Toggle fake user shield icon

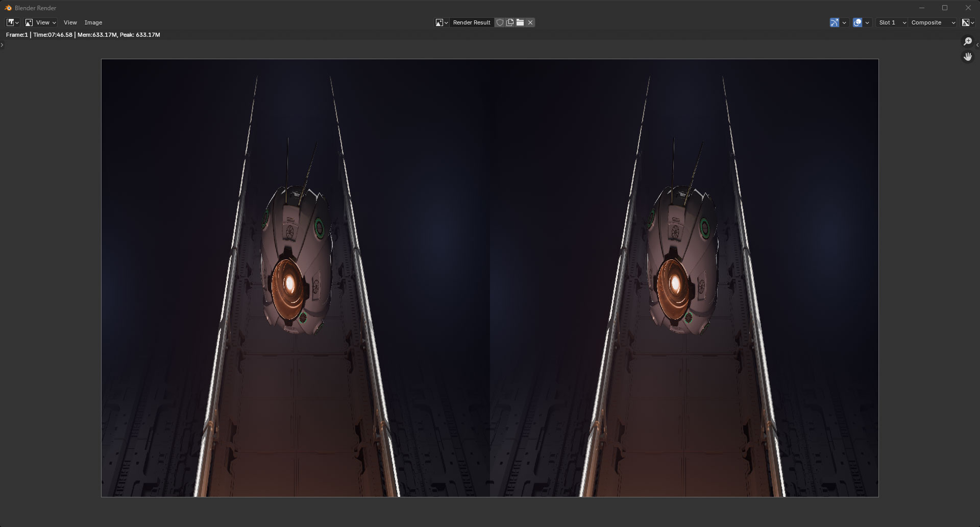pos(500,22)
